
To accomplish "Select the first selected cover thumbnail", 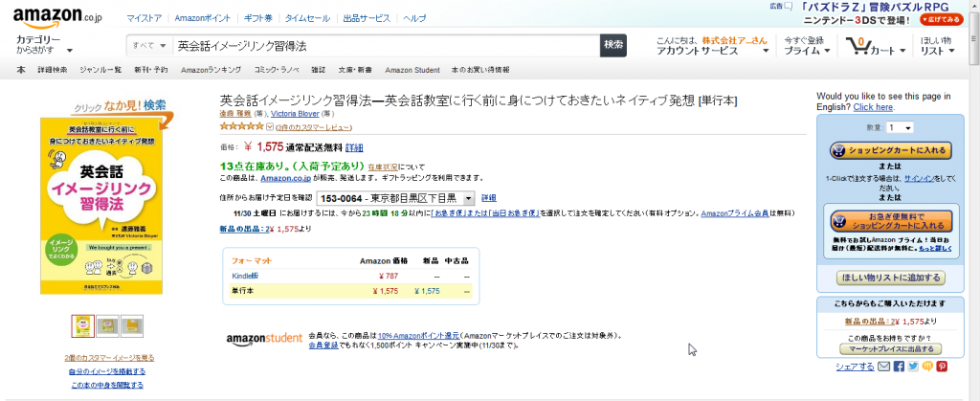I will click(x=83, y=325).
